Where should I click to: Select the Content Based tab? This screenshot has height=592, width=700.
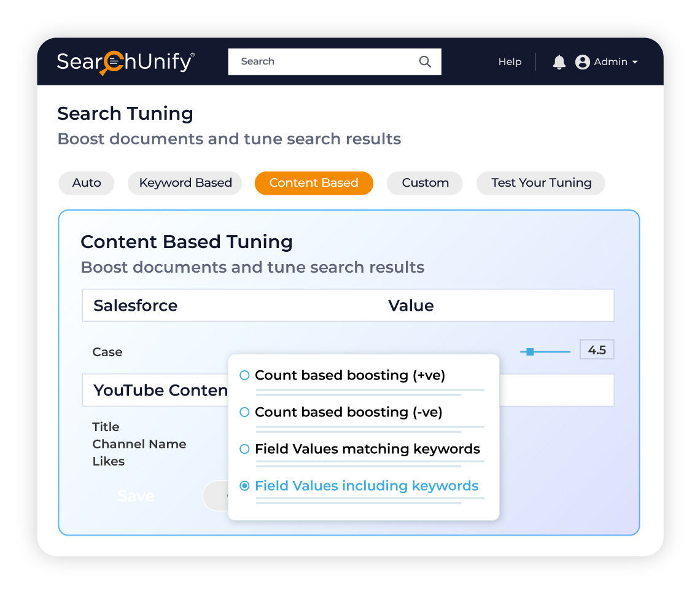314,183
